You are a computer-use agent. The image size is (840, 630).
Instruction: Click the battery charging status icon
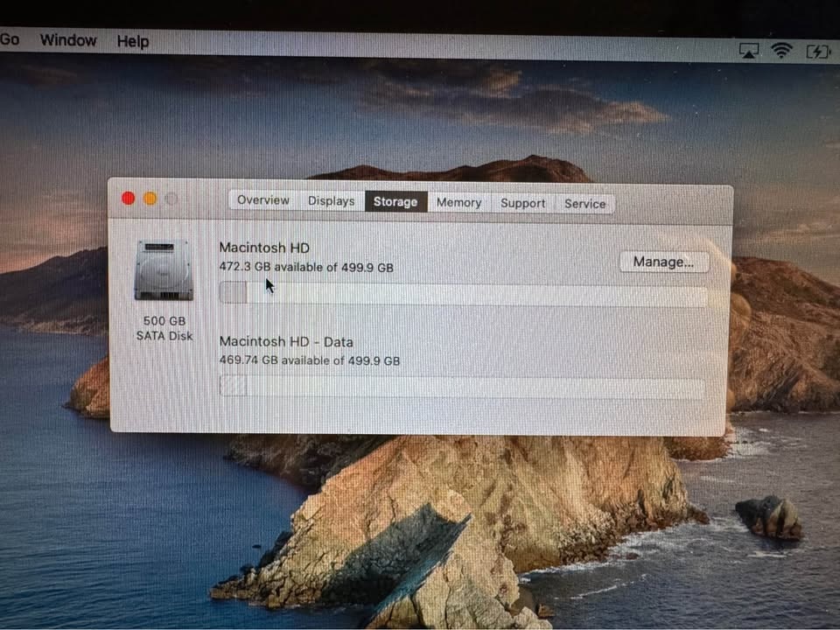click(x=818, y=52)
